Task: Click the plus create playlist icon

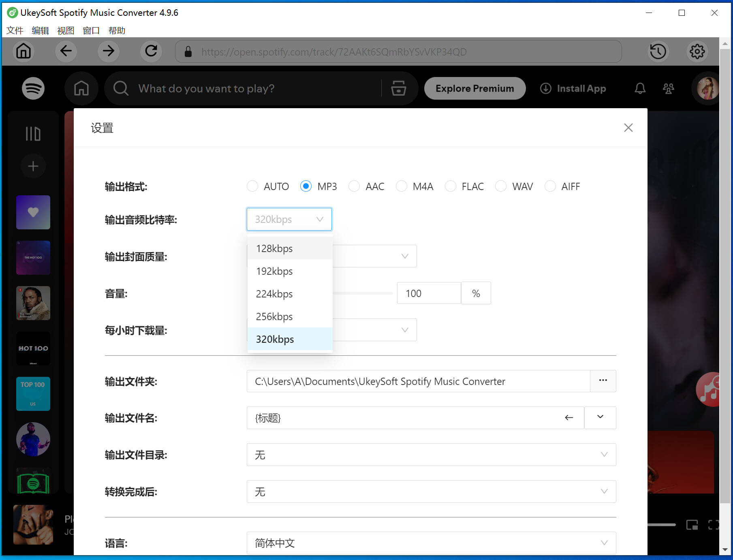Action: click(33, 166)
